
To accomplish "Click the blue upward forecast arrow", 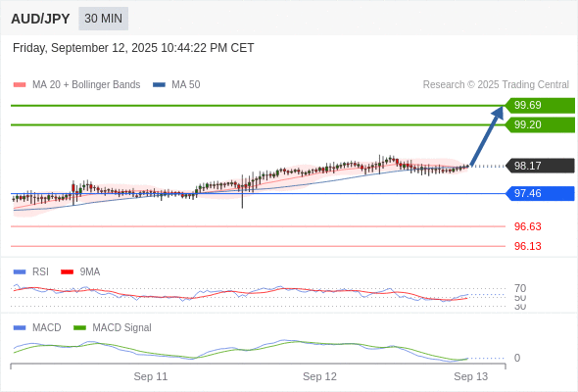I will [x=487, y=135].
